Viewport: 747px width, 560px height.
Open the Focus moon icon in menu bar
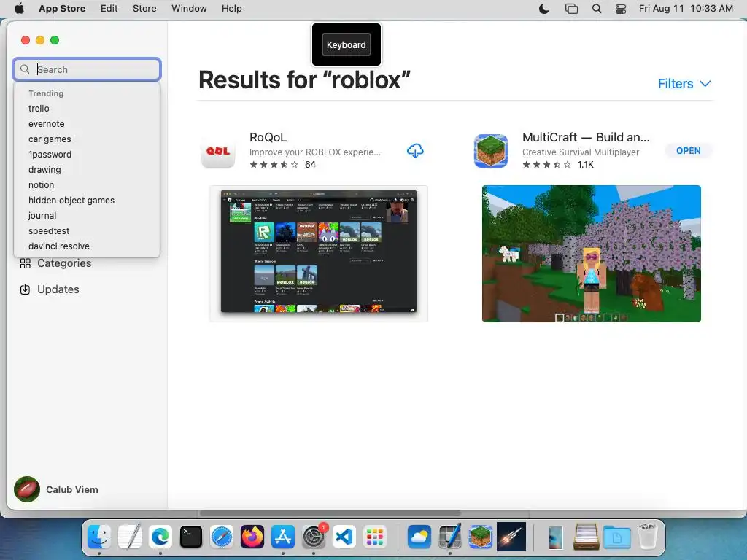tap(543, 9)
